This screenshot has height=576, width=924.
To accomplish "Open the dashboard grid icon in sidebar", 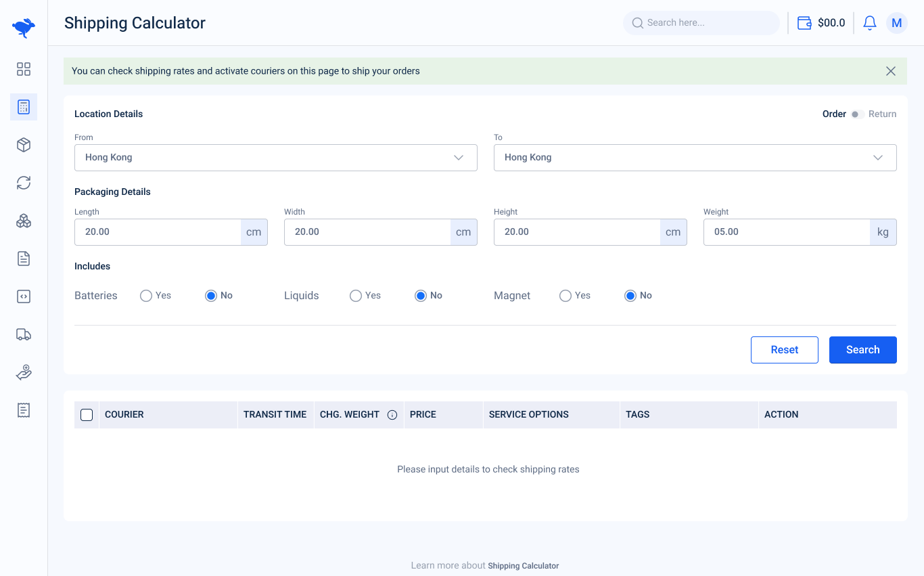I will click(x=24, y=69).
